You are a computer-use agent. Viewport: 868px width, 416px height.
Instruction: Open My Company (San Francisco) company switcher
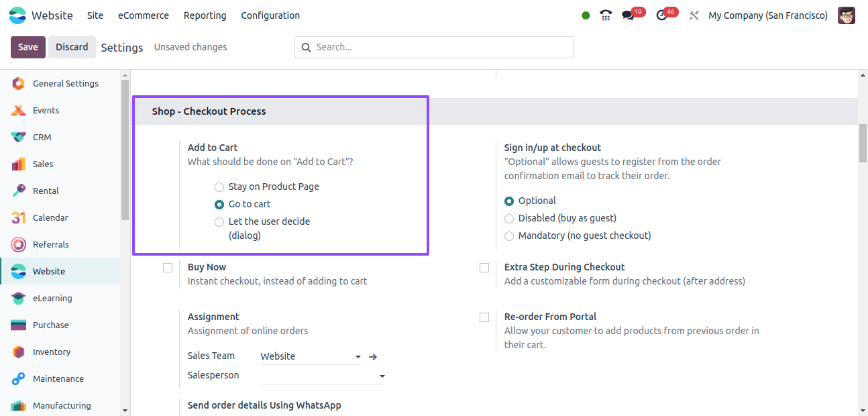click(x=768, y=15)
